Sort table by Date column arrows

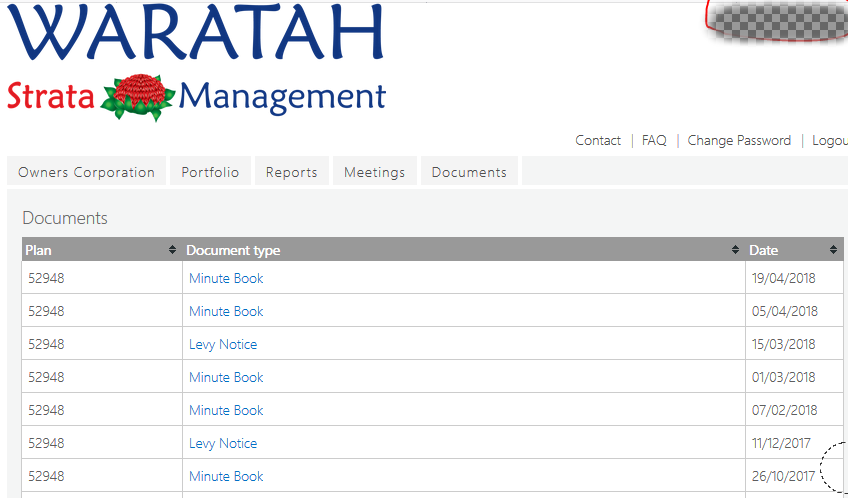[833, 250]
